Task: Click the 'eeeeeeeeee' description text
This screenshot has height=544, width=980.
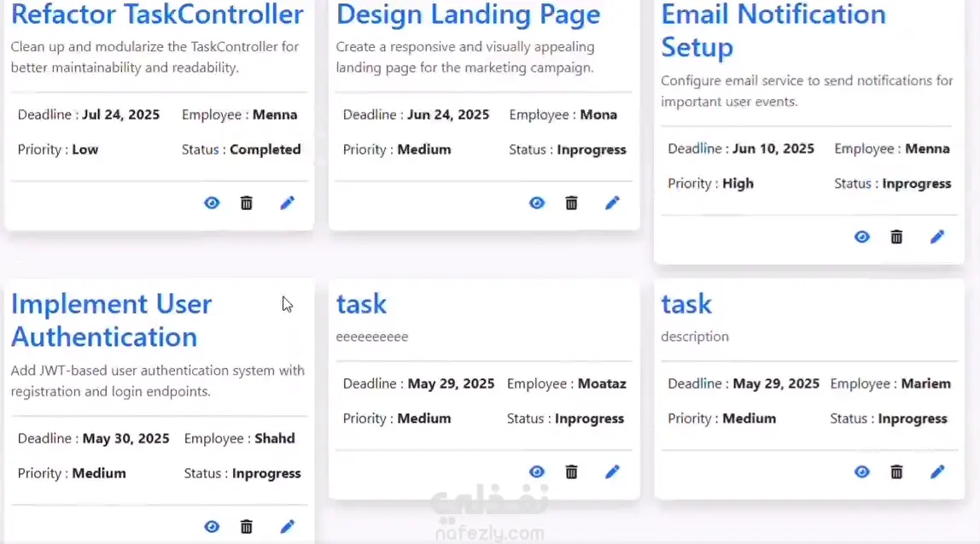Action: pyautogui.click(x=372, y=336)
